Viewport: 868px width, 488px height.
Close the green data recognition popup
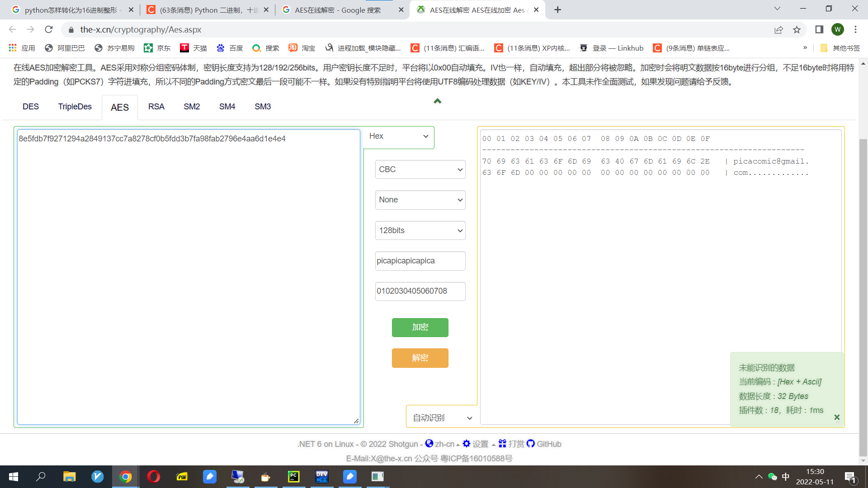tap(837, 417)
